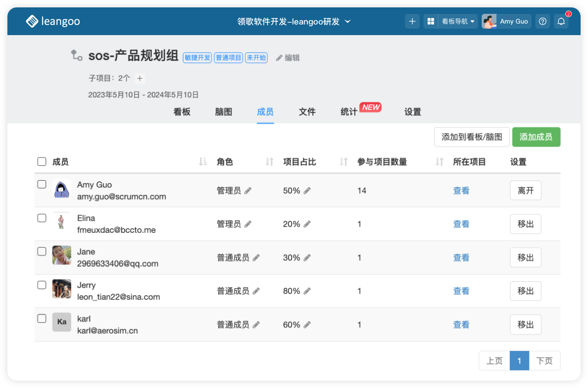Check the box for Elina

click(x=42, y=218)
